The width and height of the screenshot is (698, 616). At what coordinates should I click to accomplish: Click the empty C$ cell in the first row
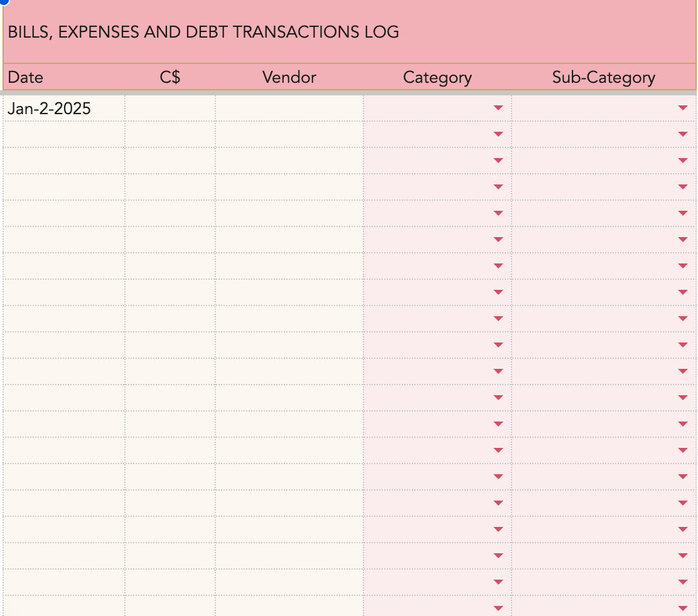coord(169,108)
